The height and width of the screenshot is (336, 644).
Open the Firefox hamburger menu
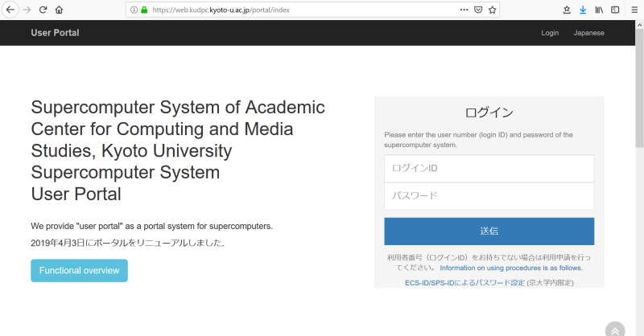click(634, 10)
